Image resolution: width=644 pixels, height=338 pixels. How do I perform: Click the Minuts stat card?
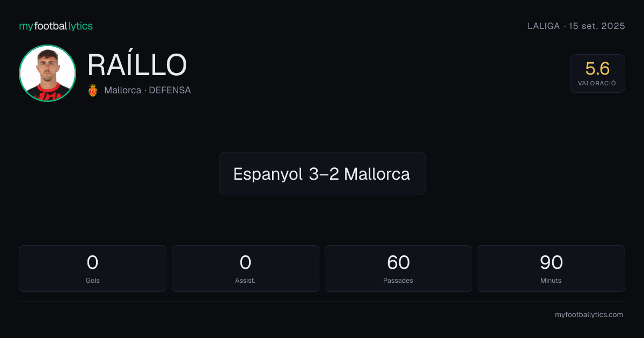pos(551,268)
